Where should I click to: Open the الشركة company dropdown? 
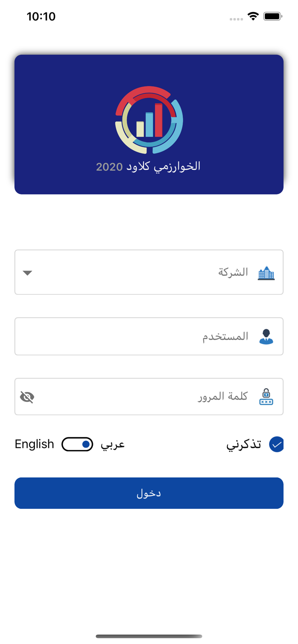(149, 272)
